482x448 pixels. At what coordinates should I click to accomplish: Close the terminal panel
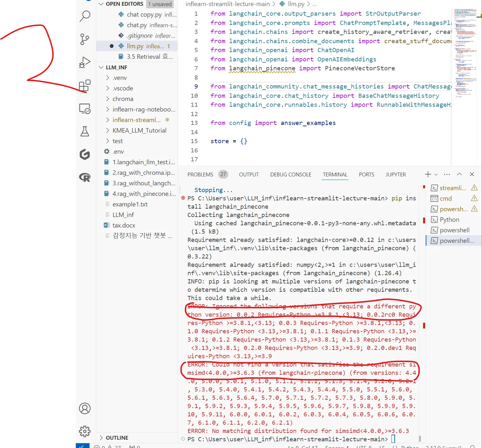pos(472,174)
